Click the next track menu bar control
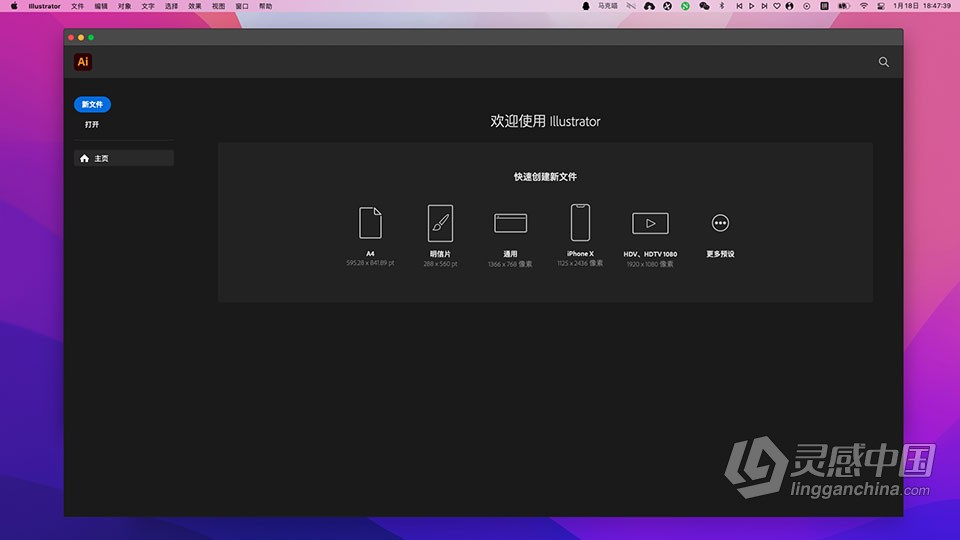Screen dimensions: 960x540 point(764,6)
